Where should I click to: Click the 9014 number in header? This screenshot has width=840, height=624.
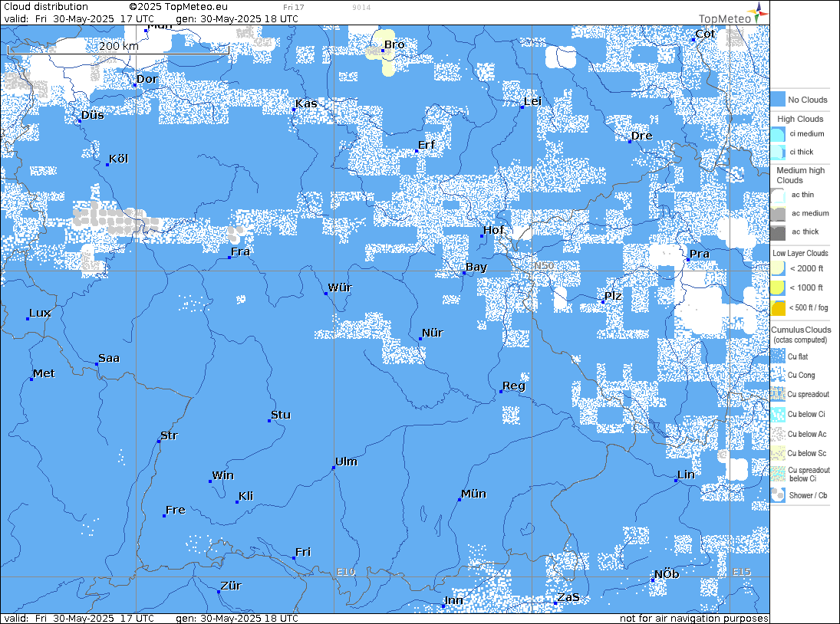coord(361,8)
